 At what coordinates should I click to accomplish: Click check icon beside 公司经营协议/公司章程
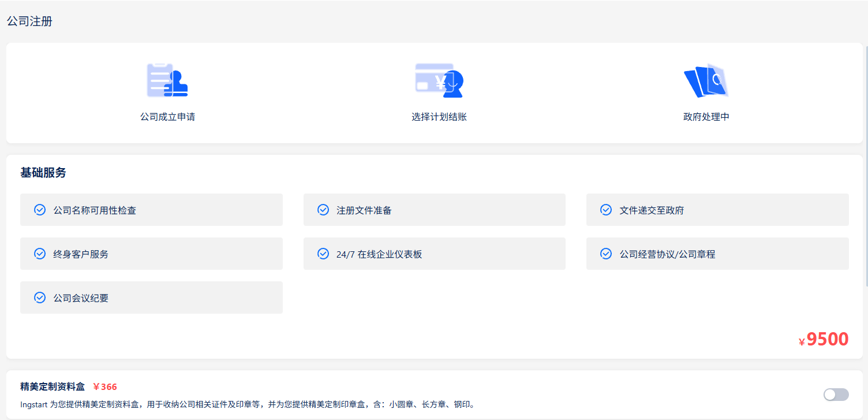point(606,254)
